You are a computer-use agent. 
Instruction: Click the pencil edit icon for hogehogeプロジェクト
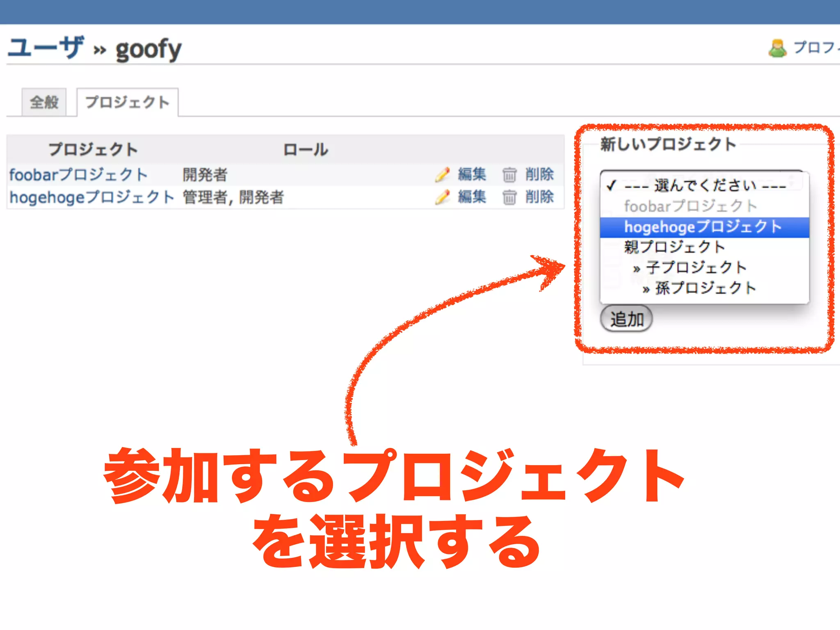click(x=443, y=197)
